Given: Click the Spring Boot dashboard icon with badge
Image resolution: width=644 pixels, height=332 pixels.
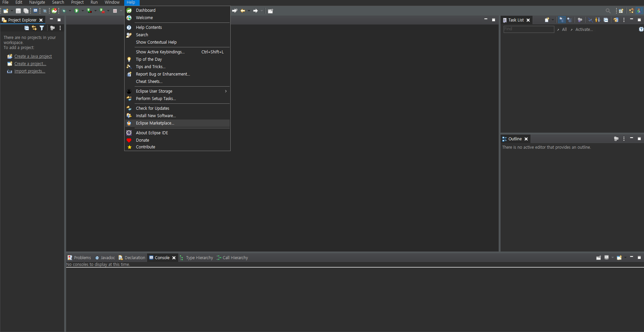Looking at the screenshot, I should coord(54,11).
